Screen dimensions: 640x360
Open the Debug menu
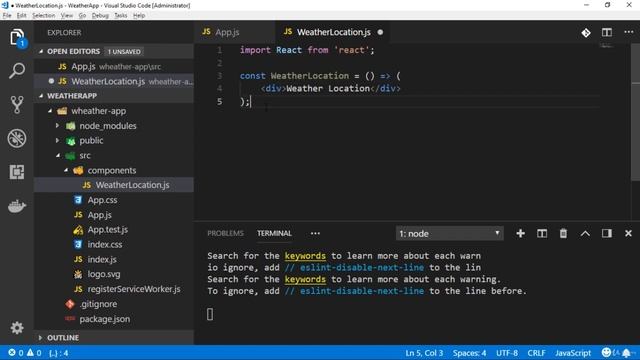click(x=100, y=16)
